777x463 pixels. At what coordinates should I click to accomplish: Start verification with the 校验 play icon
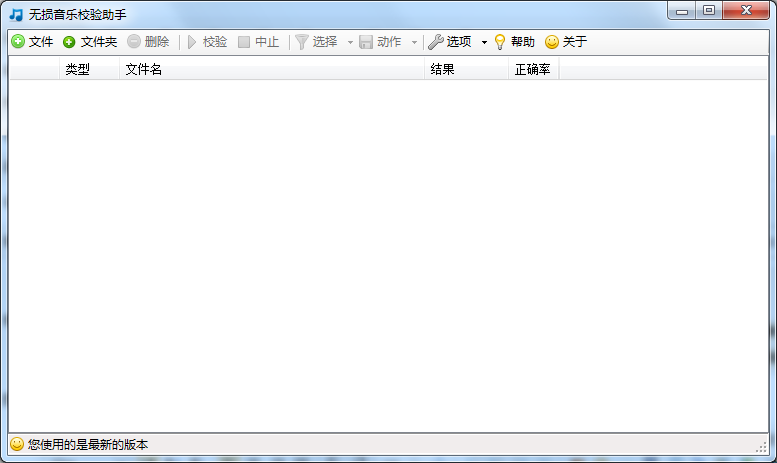(x=192, y=42)
